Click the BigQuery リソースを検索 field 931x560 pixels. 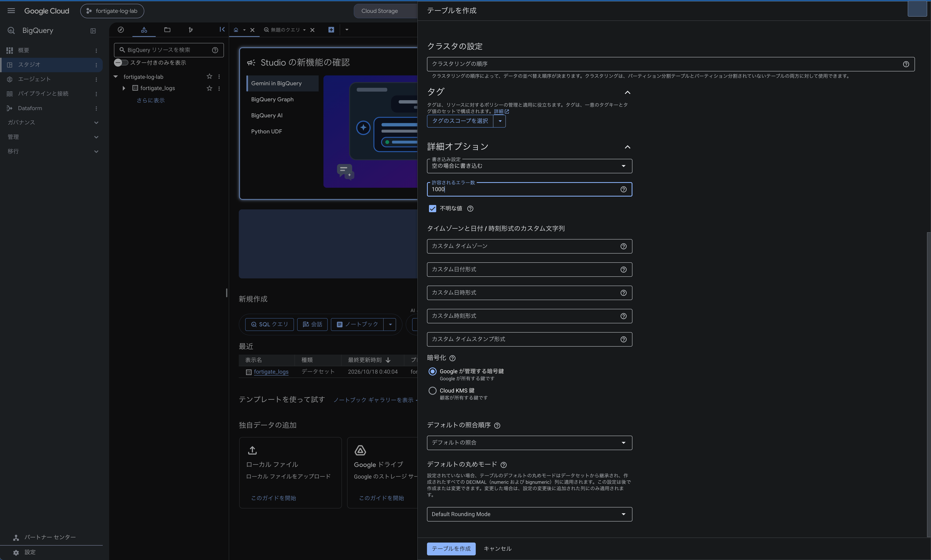(169, 50)
